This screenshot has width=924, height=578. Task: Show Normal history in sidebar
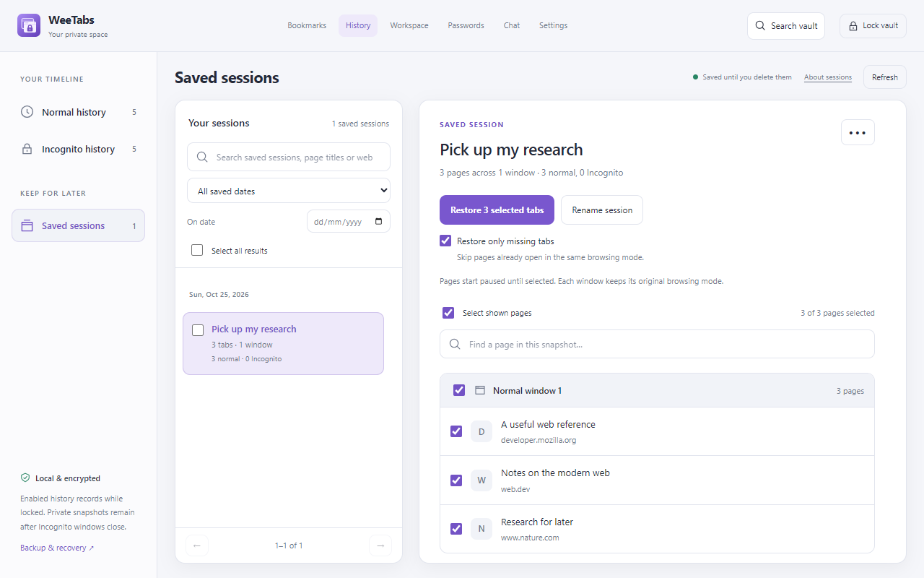pyautogui.click(x=78, y=112)
